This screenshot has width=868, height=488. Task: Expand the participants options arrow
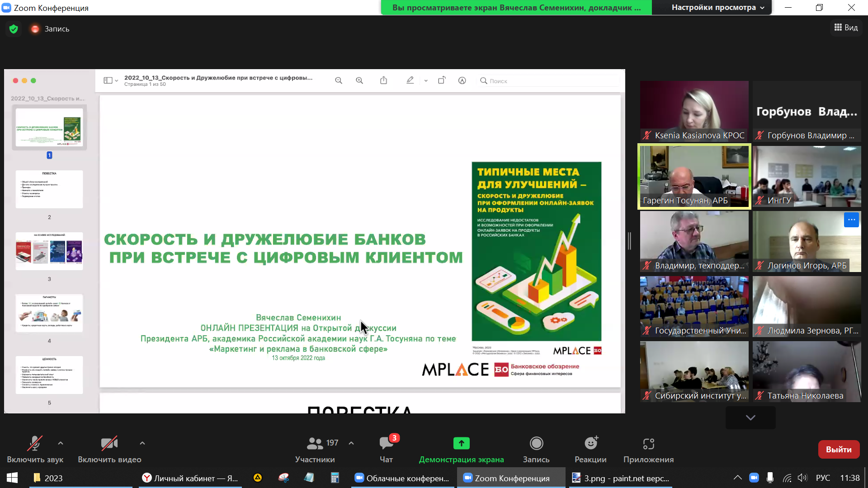351,443
